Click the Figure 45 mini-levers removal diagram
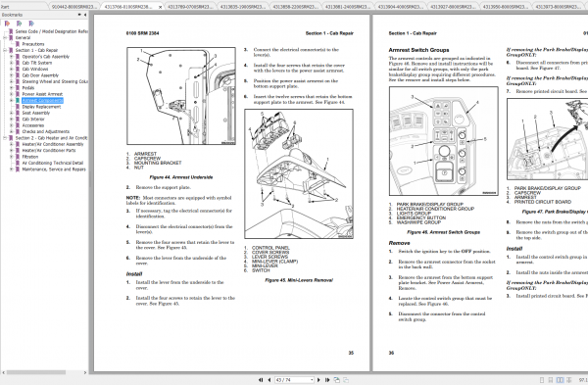The width and height of the screenshot is (588, 385). click(299, 174)
